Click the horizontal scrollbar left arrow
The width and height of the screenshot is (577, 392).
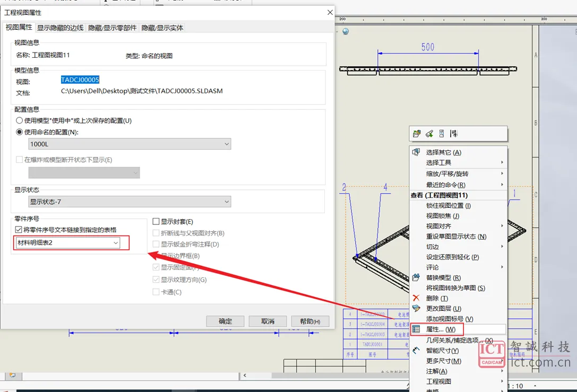point(245,376)
